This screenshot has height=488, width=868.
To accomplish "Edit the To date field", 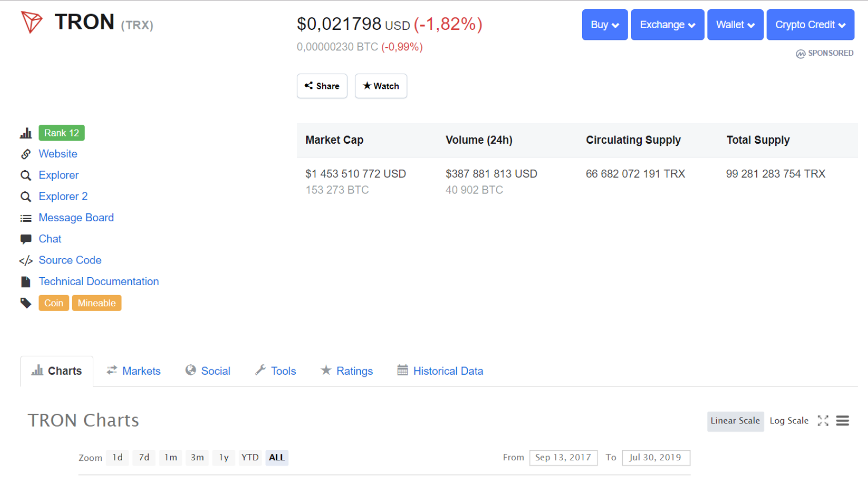I will tap(656, 458).
